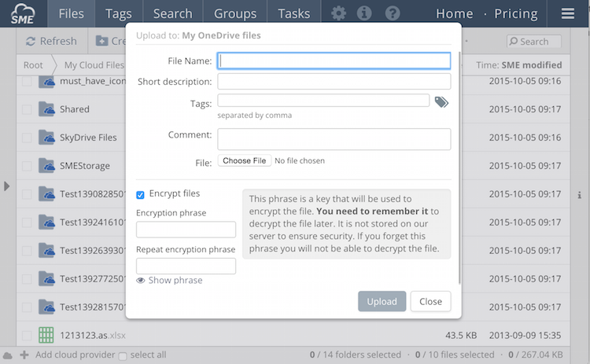Expand the left side panel arrow
Image resolution: width=590 pixels, height=364 pixels.
pyautogui.click(x=7, y=186)
